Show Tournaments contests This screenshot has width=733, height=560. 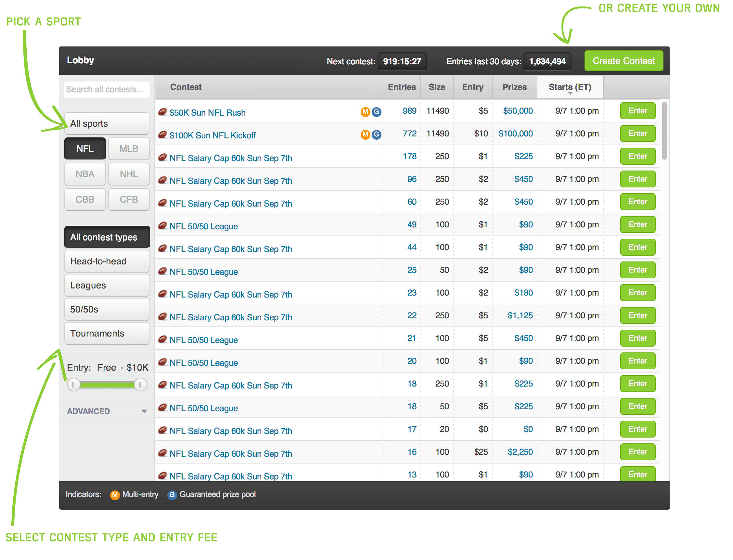[107, 333]
